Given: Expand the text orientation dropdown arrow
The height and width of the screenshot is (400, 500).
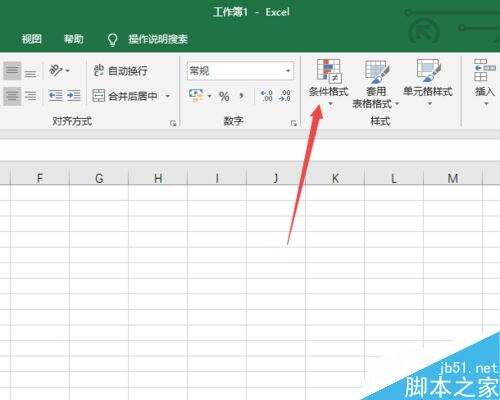Looking at the screenshot, I should (68, 71).
